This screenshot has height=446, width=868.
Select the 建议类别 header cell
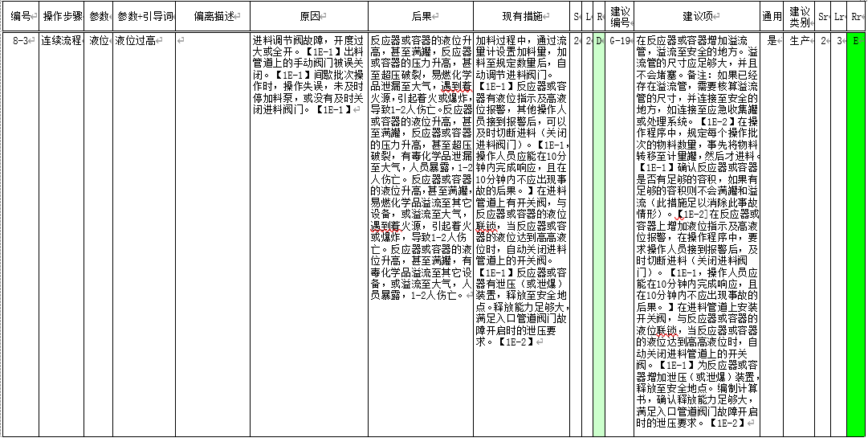click(800, 17)
